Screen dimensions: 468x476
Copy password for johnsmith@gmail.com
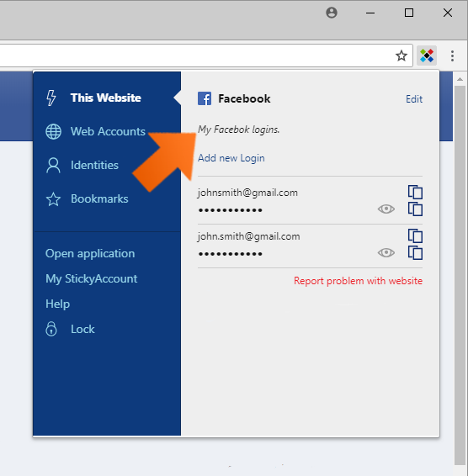point(415,209)
